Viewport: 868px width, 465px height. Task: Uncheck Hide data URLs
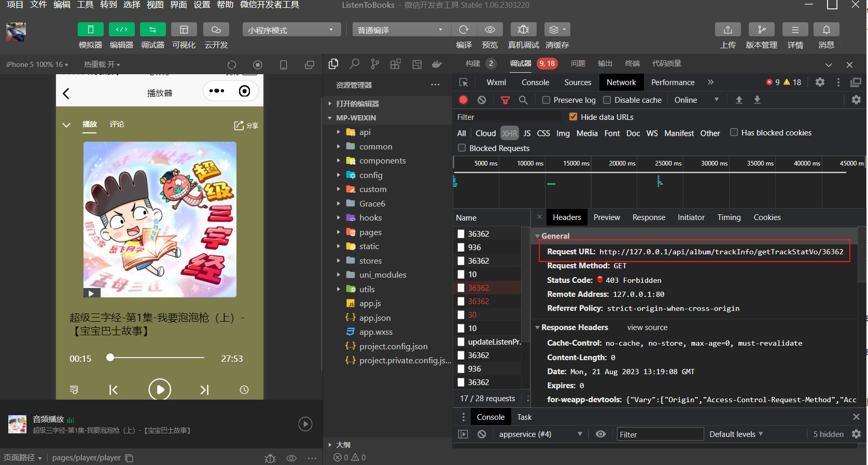pos(573,117)
